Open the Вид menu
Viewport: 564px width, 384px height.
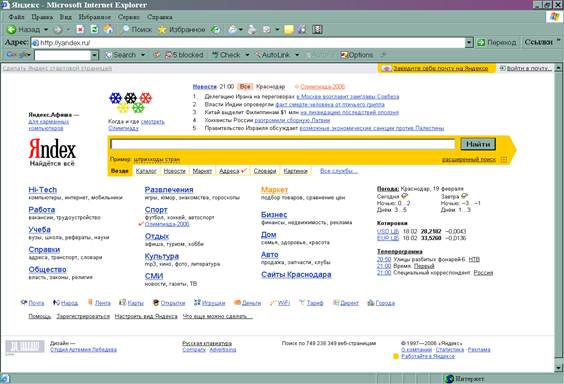point(65,17)
